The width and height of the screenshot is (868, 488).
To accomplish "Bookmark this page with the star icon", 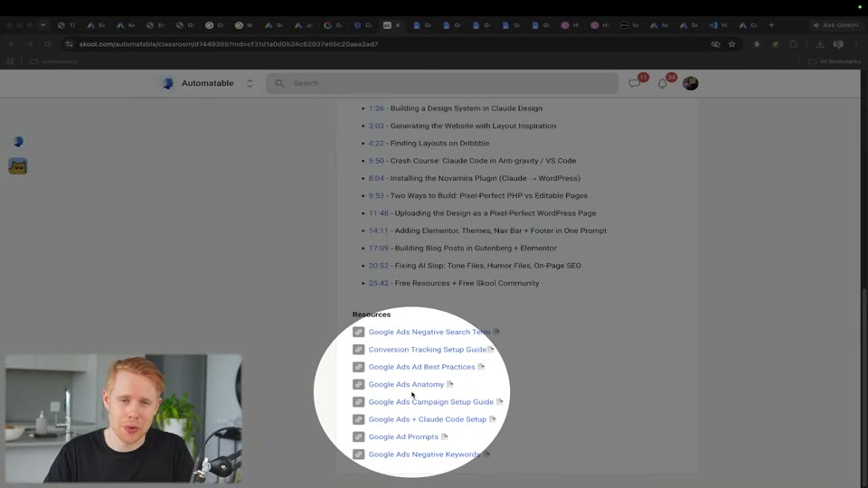I will [x=731, y=44].
